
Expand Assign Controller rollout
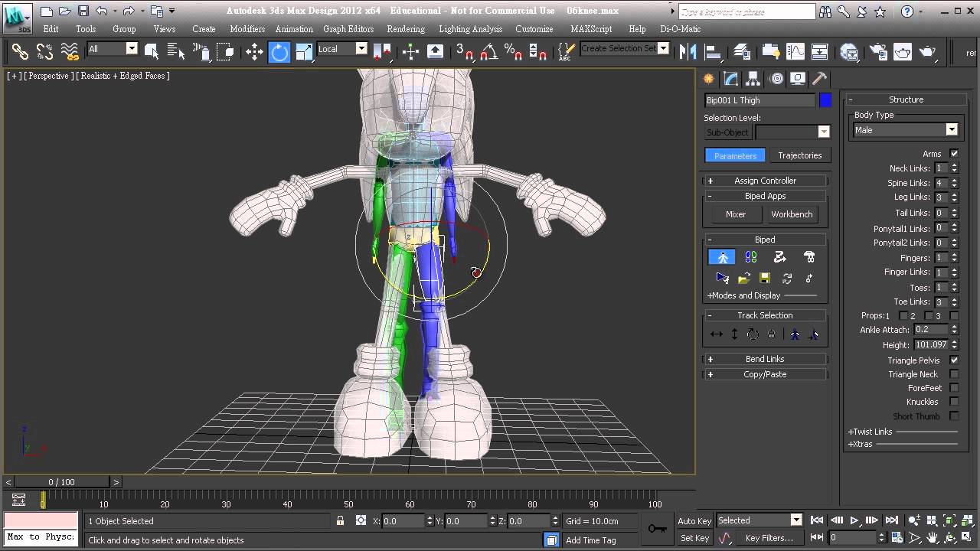click(765, 181)
